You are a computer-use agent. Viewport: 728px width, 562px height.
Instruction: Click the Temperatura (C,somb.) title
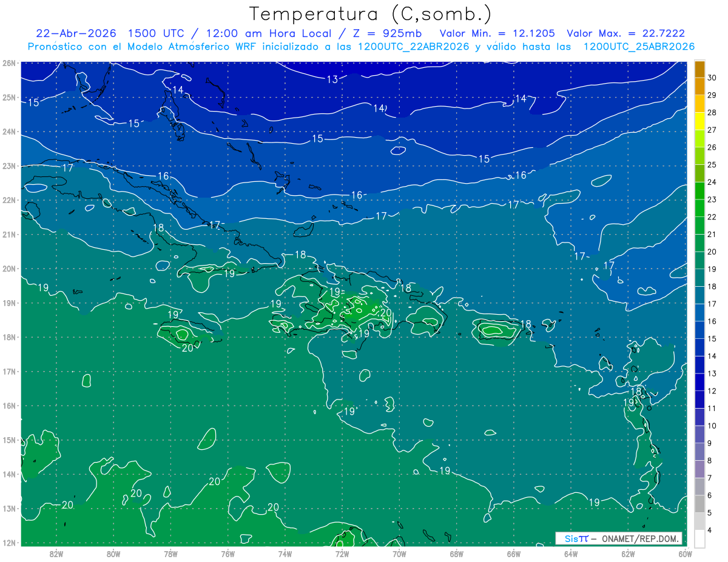tap(371, 14)
